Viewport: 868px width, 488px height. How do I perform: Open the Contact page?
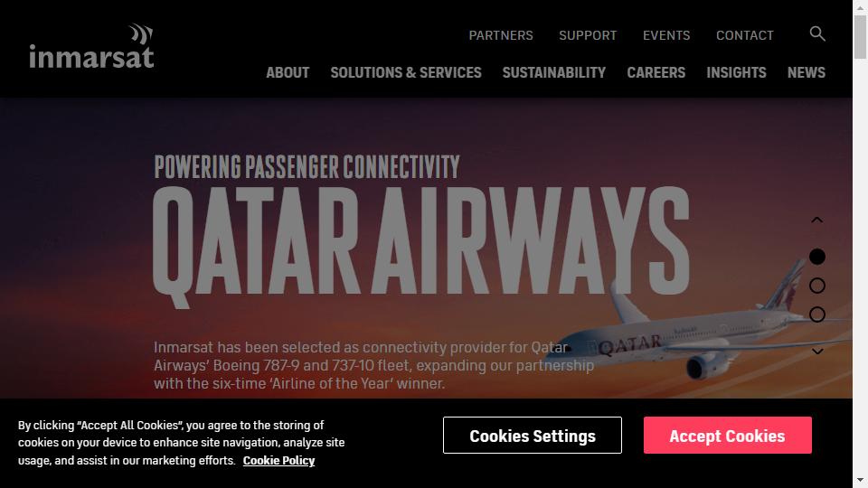744,35
